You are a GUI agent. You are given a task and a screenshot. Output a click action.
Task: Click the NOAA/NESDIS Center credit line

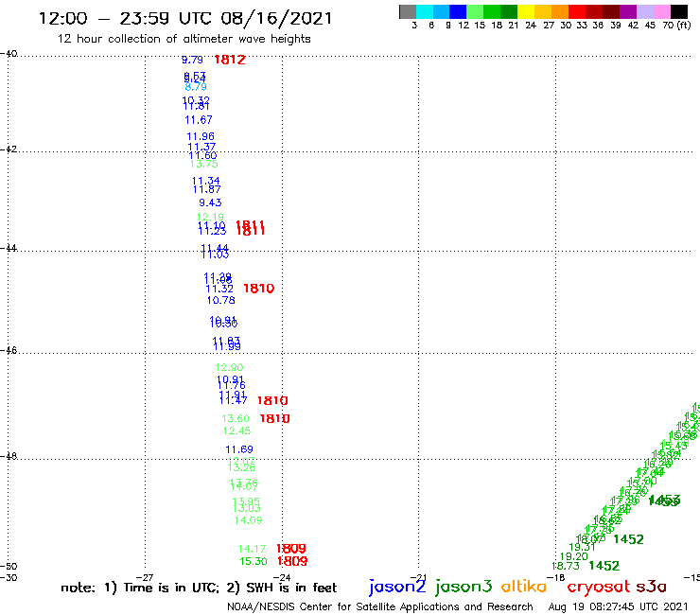380,606
